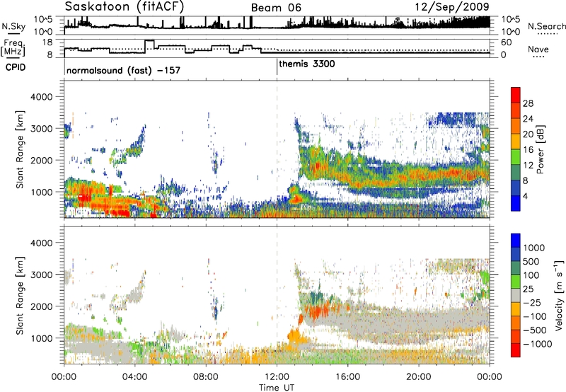Image resolution: width=566 pixels, height=392 pixels.
Task: Click the 'CPID' row label
Action: [16, 67]
